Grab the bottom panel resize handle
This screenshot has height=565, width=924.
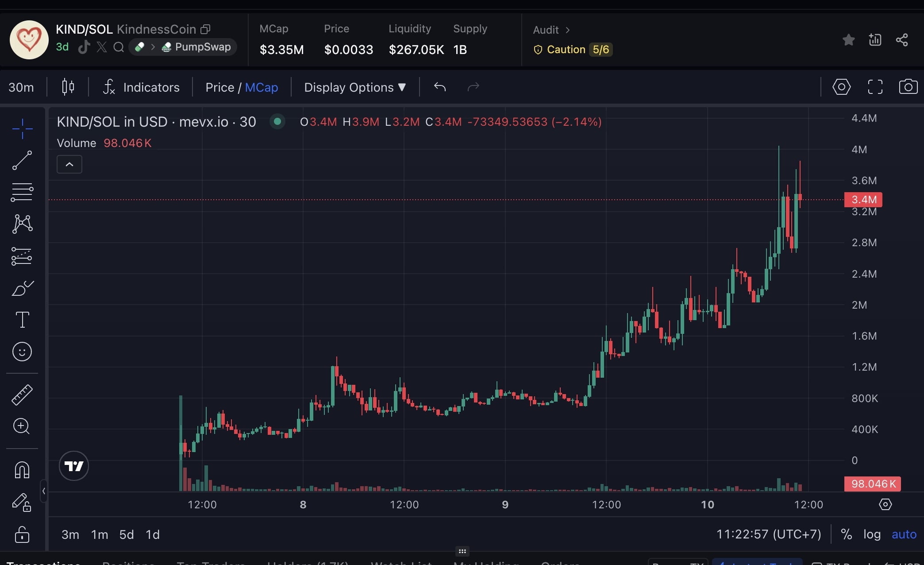(x=462, y=551)
